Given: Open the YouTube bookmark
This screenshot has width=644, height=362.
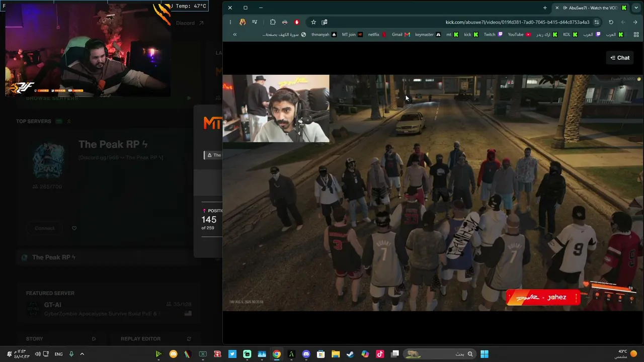Looking at the screenshot, I should [519, 35].
